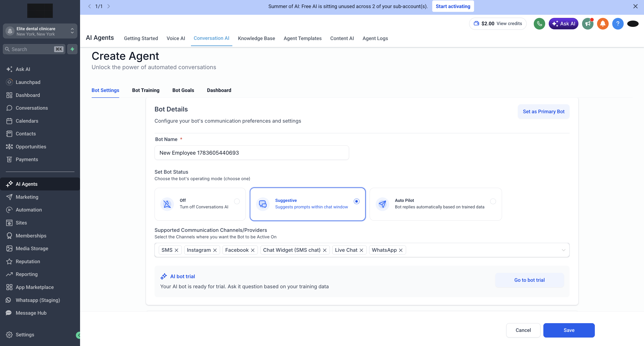
Task: Select the Off bot status radio
Action: point(237,201)
